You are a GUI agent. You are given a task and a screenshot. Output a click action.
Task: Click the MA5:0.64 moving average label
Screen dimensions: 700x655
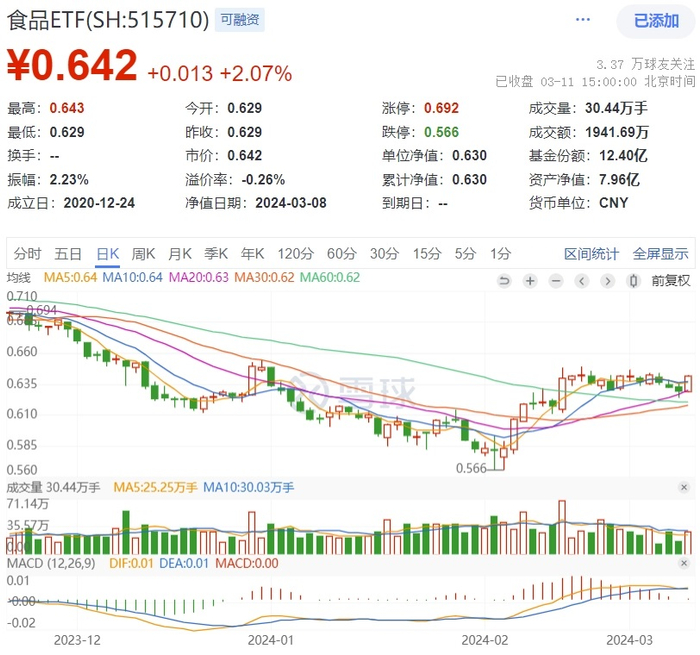70,277
